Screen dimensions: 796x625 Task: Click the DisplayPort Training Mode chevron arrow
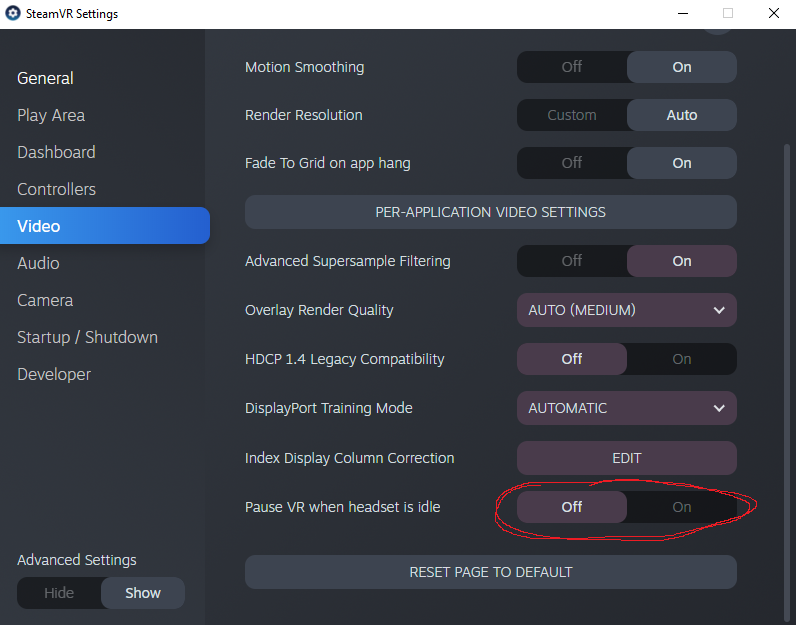point(719,408)
